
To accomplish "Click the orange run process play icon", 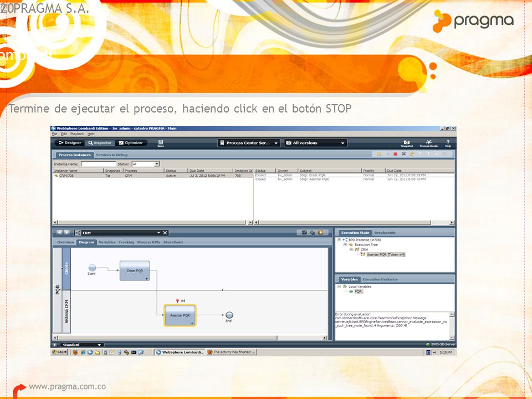I will 320,232.
